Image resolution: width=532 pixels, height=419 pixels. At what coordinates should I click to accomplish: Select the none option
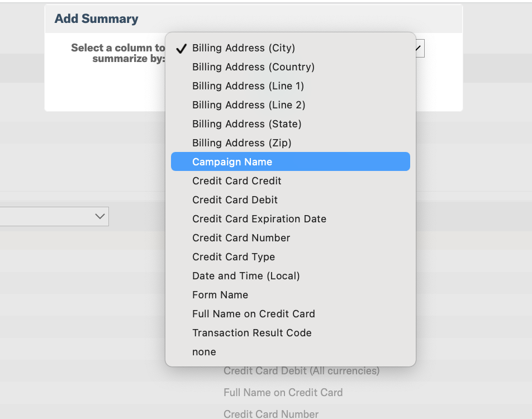[x=291, y=352]
